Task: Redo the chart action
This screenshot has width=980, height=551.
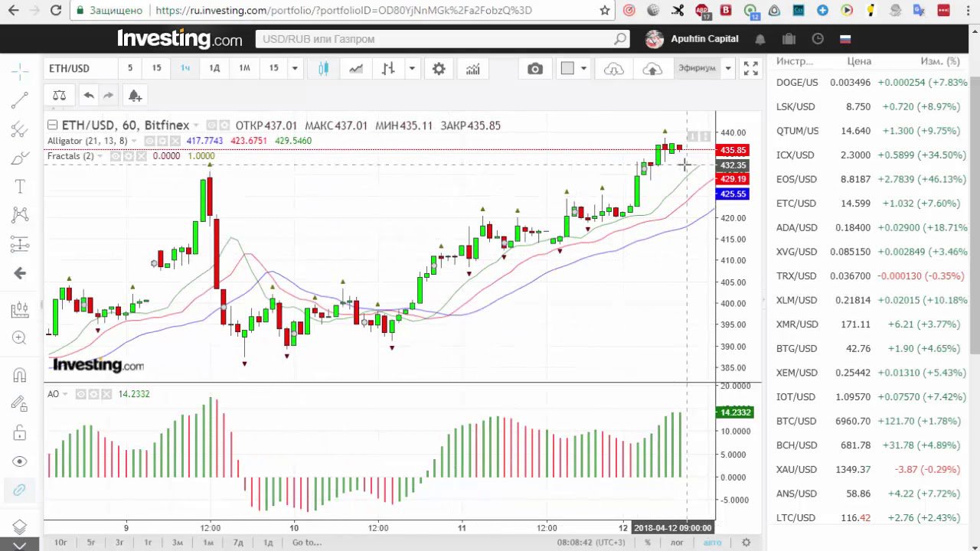Action: point(109,96)
